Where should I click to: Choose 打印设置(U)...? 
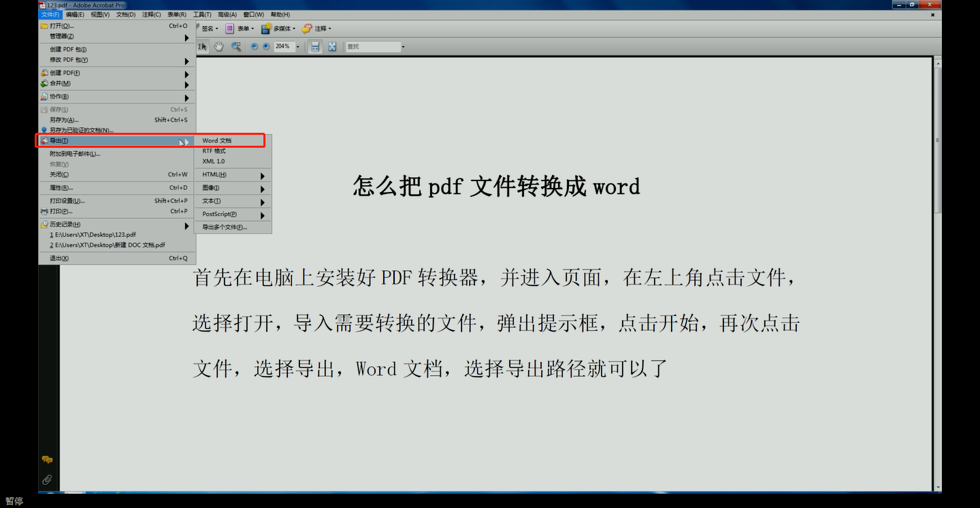click(117, 201)
